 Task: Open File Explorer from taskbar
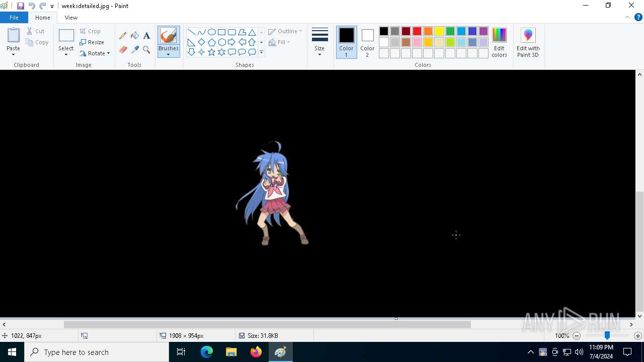click(x=231, y=352)
